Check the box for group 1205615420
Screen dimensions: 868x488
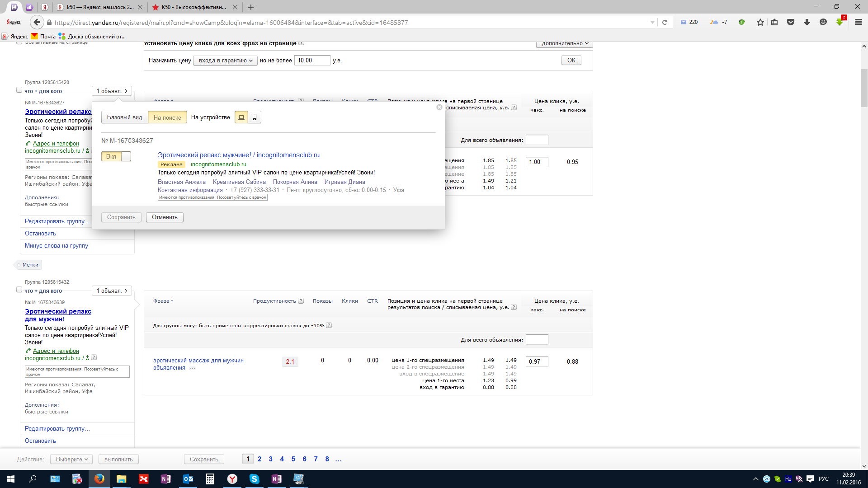(x=19, y=90)
